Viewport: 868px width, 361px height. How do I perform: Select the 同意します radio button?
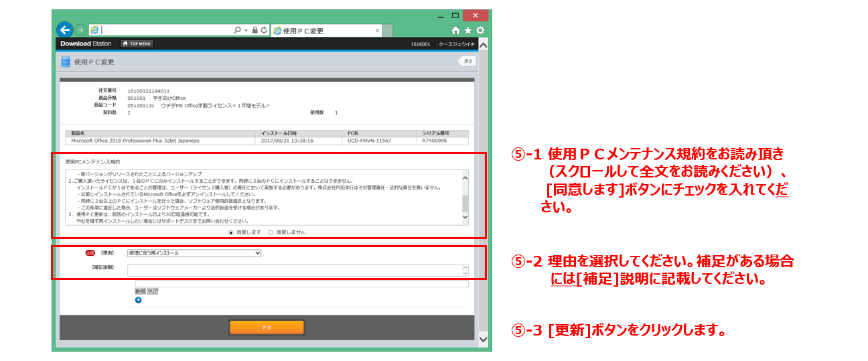[231, 232]
